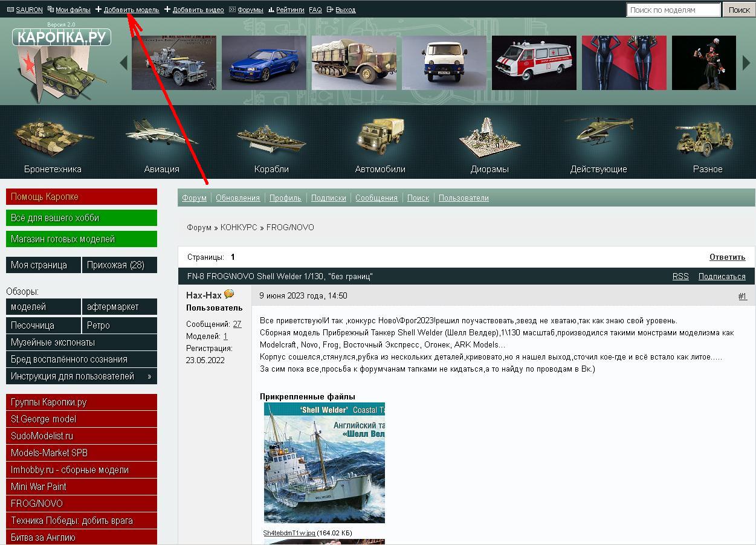Open the Автомобили truck category icon

380,137
